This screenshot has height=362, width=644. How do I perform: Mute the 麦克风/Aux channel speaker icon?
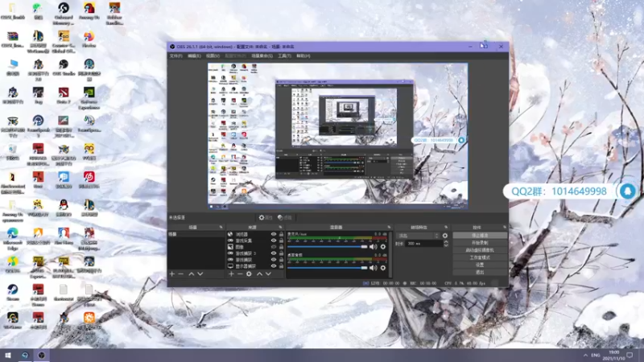click(x=373, y=247)
